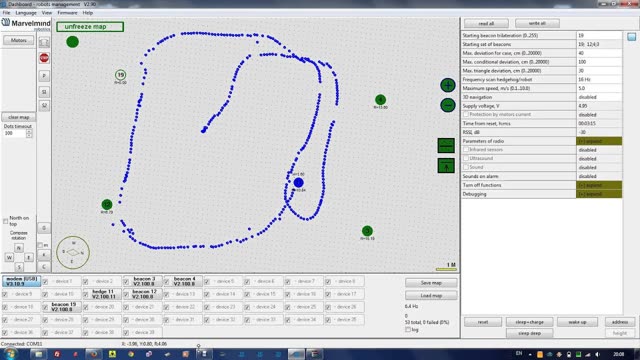Click the P toolbar button

(x=44, y=76)
